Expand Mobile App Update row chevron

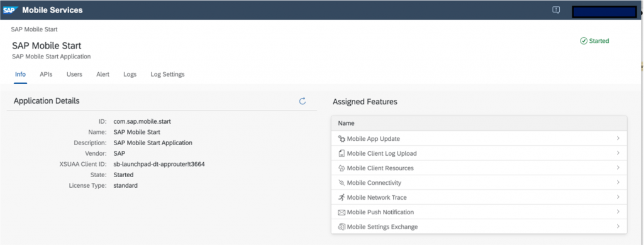tap(618, 138)
